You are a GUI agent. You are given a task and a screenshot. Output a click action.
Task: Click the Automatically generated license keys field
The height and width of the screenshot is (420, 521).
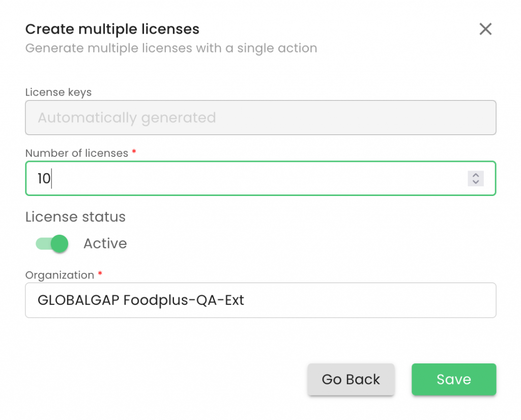(260, 118)
